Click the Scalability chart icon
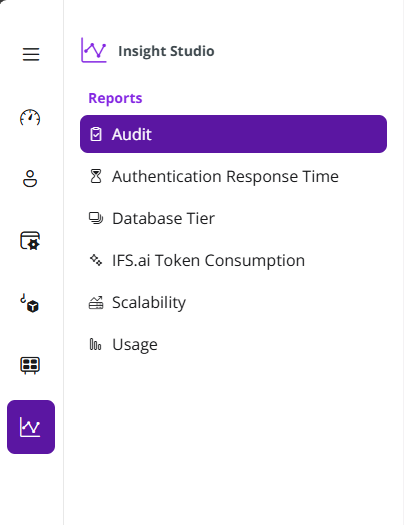Image resolution: width=404 pixels, height=525 pixels. [x=96, y=303]
